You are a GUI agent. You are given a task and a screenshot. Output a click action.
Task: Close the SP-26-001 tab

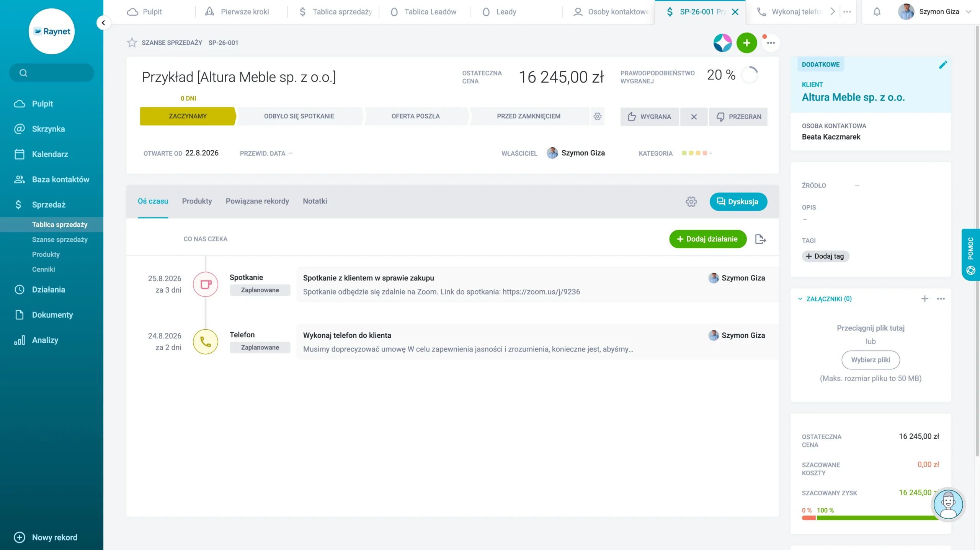(735, 12)
